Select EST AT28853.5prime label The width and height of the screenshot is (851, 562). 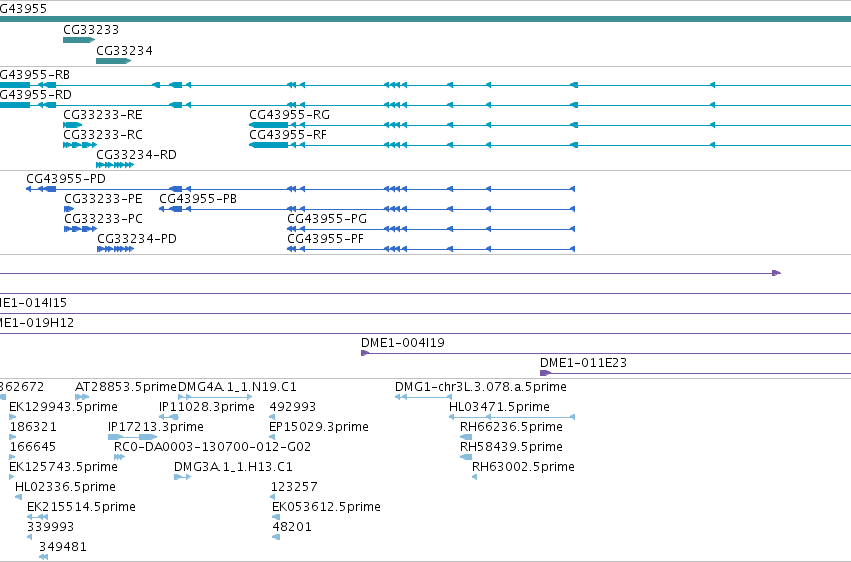(x=126, y=387)
